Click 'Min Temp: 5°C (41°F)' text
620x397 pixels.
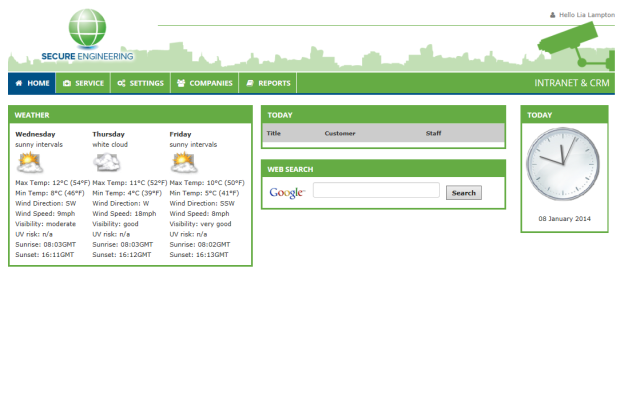(204, 193)
